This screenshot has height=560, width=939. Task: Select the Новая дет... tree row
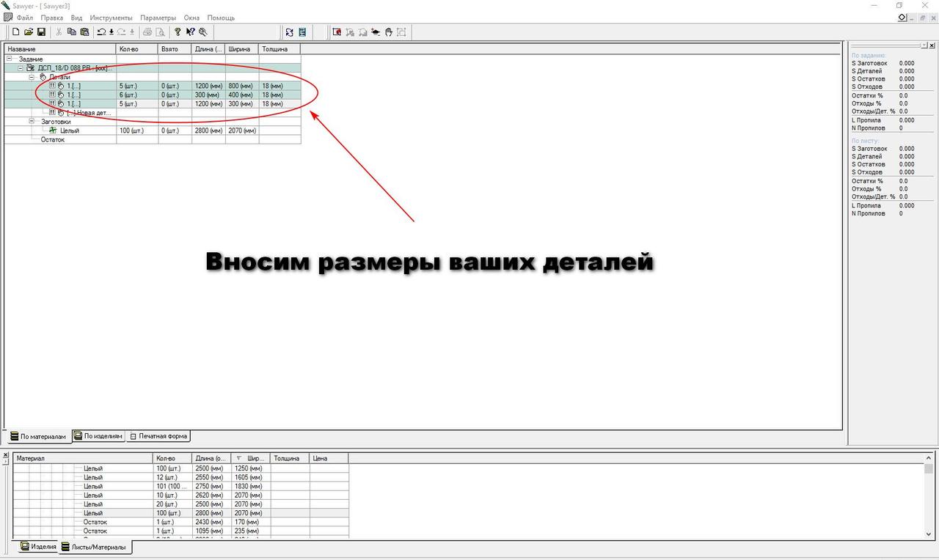click(88, 113)
